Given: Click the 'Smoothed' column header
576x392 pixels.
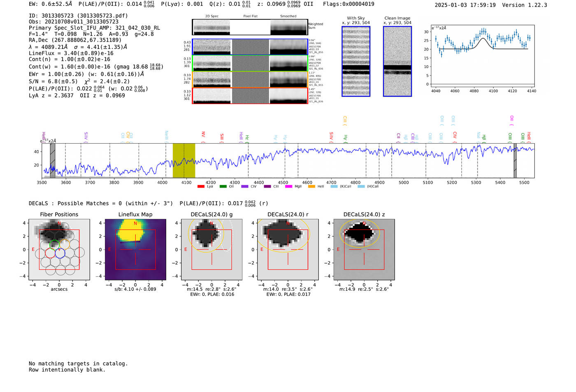Looking at the screenshot, I should 288,16.
